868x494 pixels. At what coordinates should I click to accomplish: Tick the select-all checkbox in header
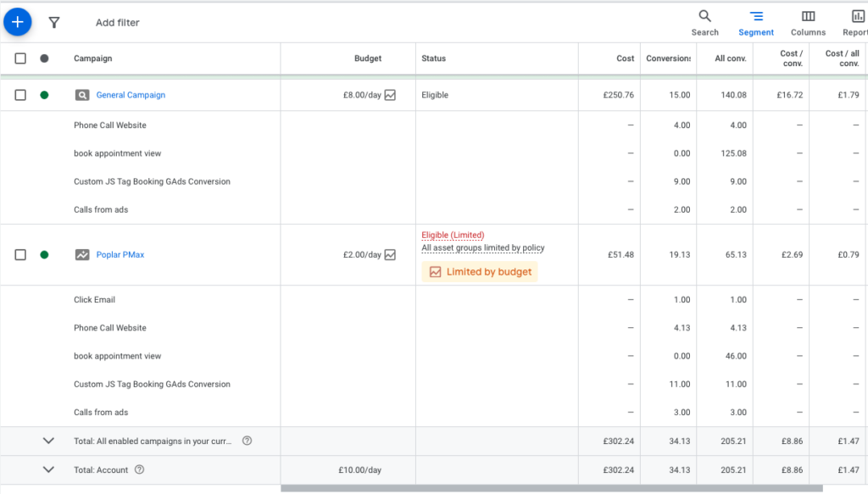point(20,58)
